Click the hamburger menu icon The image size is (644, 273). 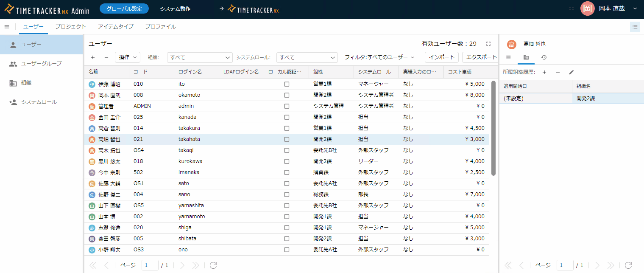point(7,27)
